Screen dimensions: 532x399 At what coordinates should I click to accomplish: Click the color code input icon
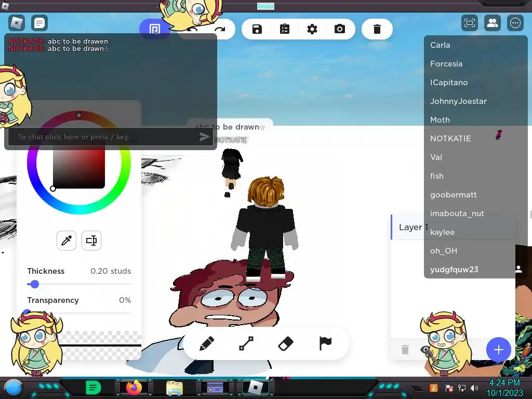tap(91, 241)
